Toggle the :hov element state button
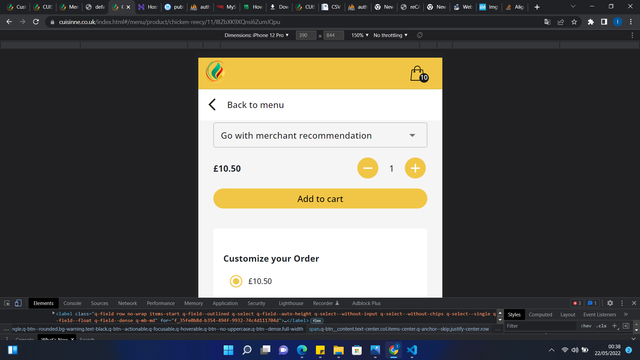Image resolution: width=640 pixels, height=360 pixels. coord(586,326)
